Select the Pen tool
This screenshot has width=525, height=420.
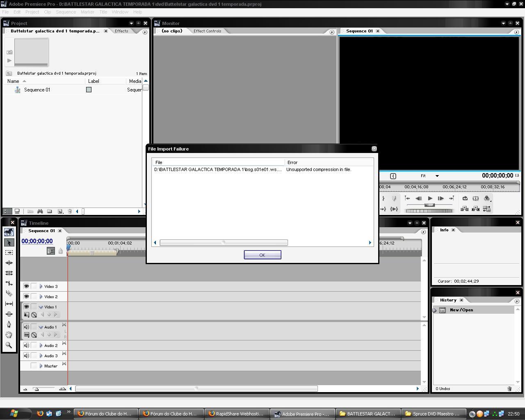(x=9, y=324)
